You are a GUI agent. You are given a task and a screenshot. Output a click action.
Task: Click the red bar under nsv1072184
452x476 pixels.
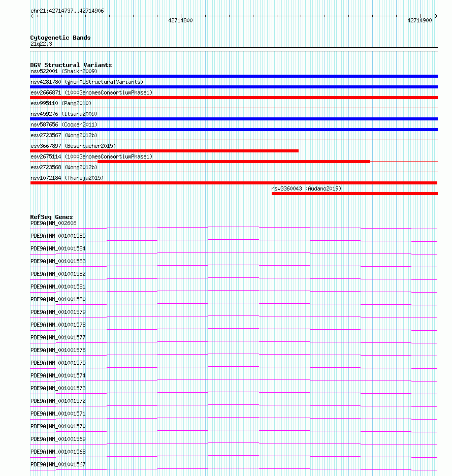pyautogui.click(x=234, y=183)
